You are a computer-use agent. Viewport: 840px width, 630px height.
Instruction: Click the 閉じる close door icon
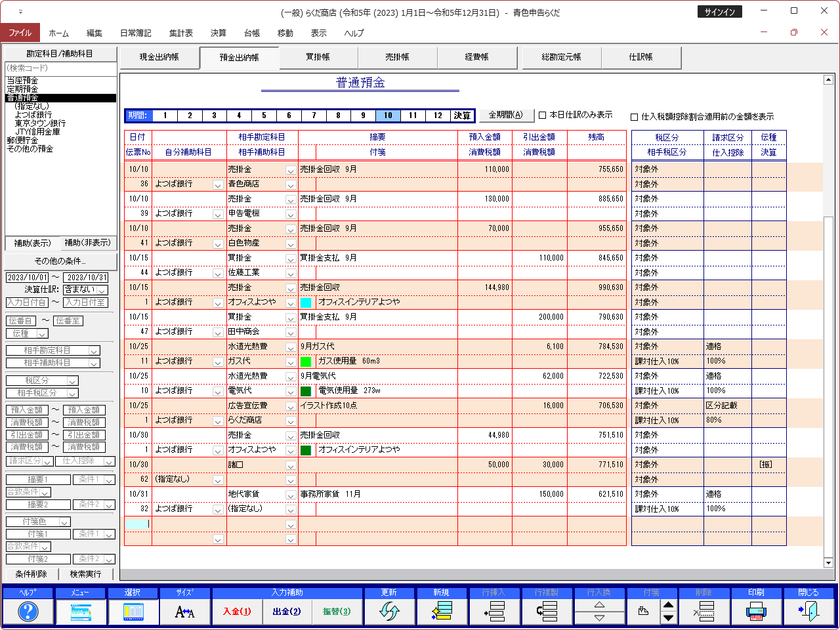(809, 612)
